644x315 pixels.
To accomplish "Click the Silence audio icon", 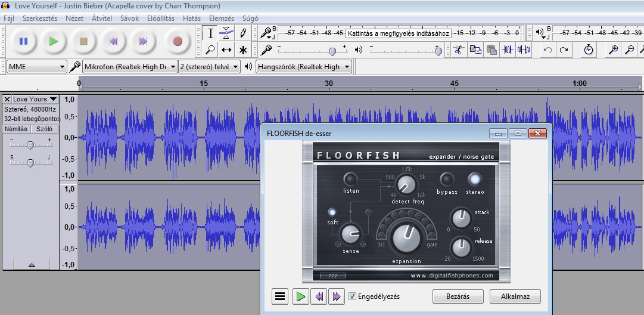I will [524, 50].
